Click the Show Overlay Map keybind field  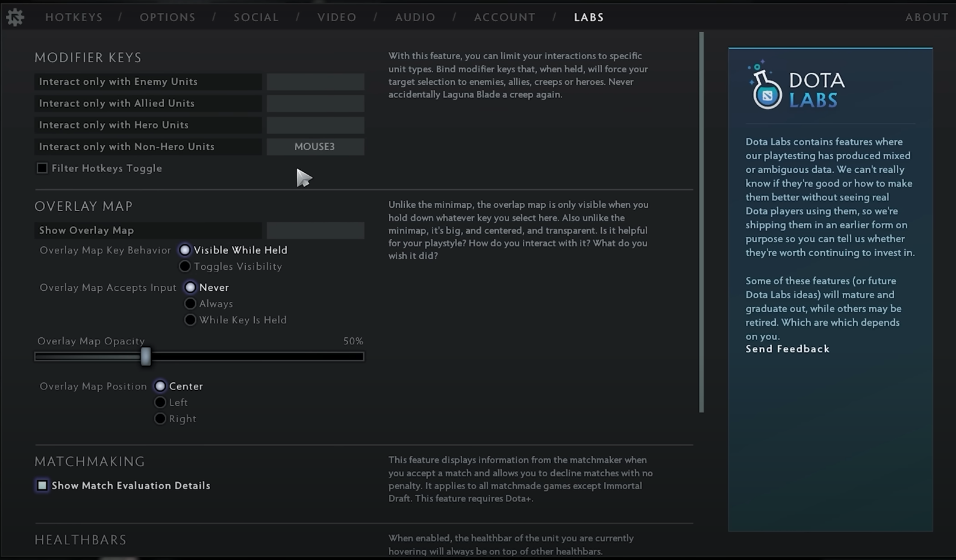pyautogui.click(x=315, y=231)
